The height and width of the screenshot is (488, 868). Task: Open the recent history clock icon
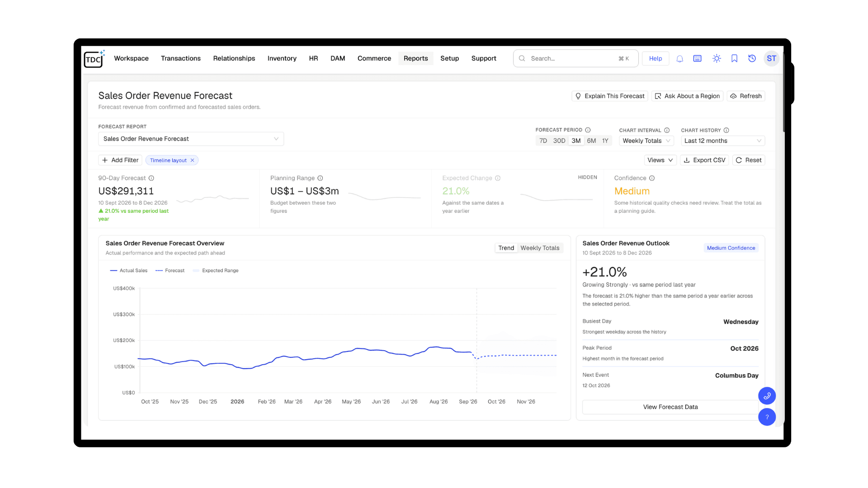pyautogui.click(x=752, y=59)
